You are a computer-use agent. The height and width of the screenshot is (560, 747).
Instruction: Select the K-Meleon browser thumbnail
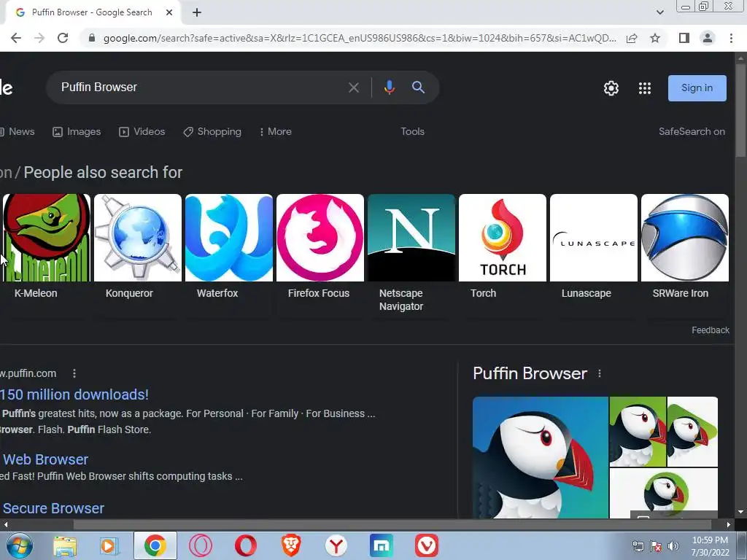click(46, 238)
